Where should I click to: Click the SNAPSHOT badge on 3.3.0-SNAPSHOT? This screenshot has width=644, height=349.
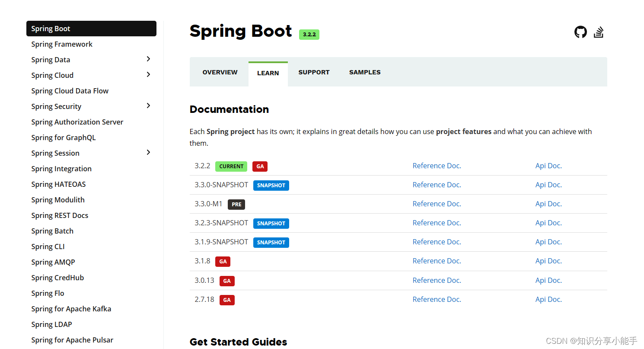(271, 186)
